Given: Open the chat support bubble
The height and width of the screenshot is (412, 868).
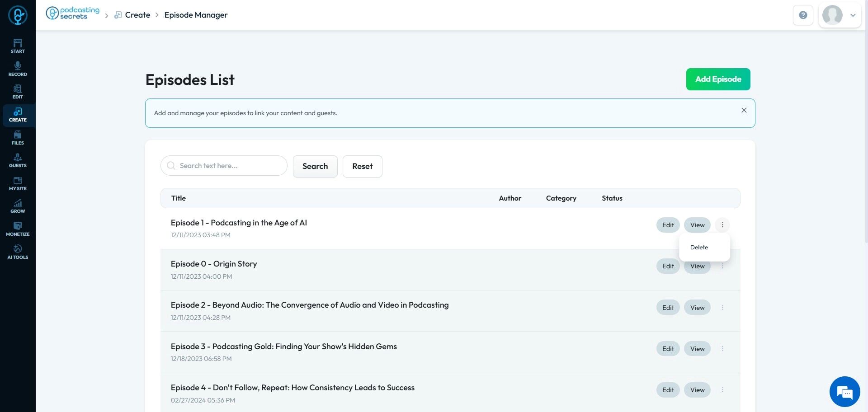Looking at the screenshot, I should point(844,392).
